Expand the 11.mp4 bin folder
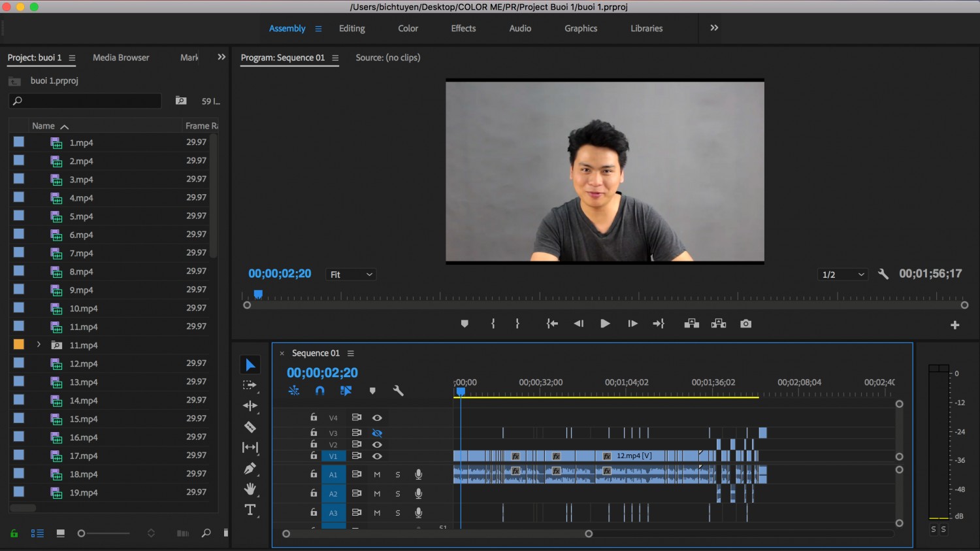 click(39, 344)
